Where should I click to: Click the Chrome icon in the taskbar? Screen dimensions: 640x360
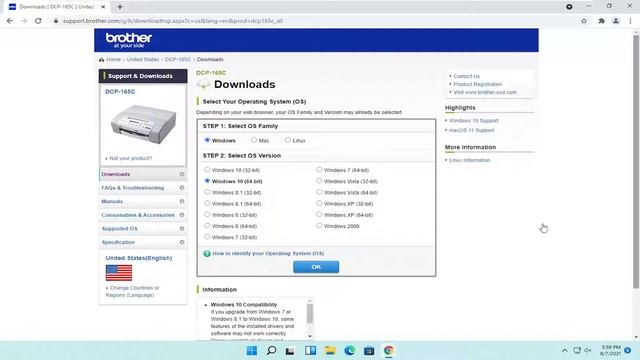[389, 351]
